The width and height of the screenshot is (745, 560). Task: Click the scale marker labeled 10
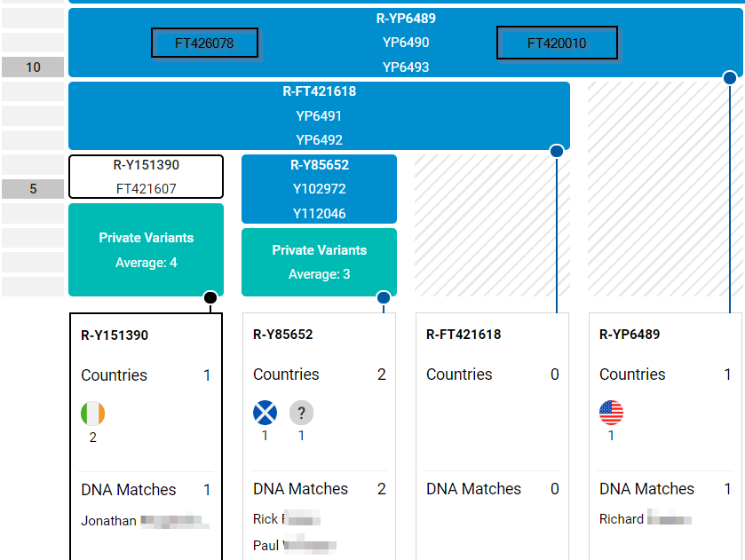pos(33,67)
